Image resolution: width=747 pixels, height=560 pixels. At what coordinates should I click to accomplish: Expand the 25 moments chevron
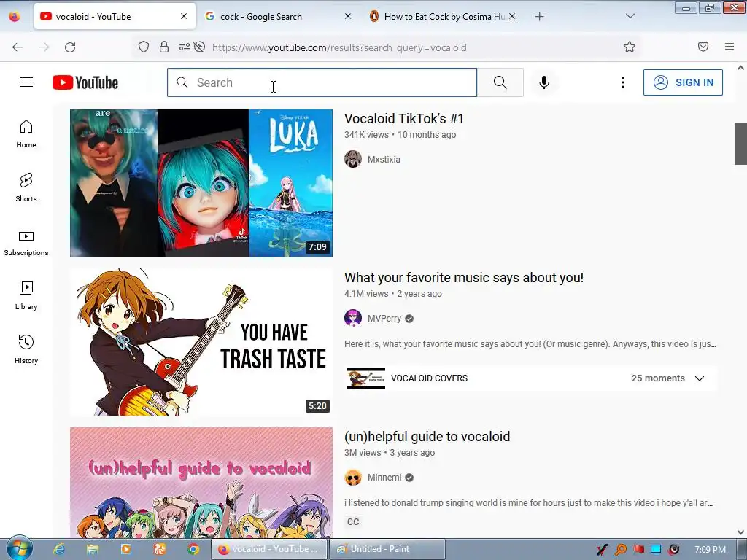click(x=700, y=378)
